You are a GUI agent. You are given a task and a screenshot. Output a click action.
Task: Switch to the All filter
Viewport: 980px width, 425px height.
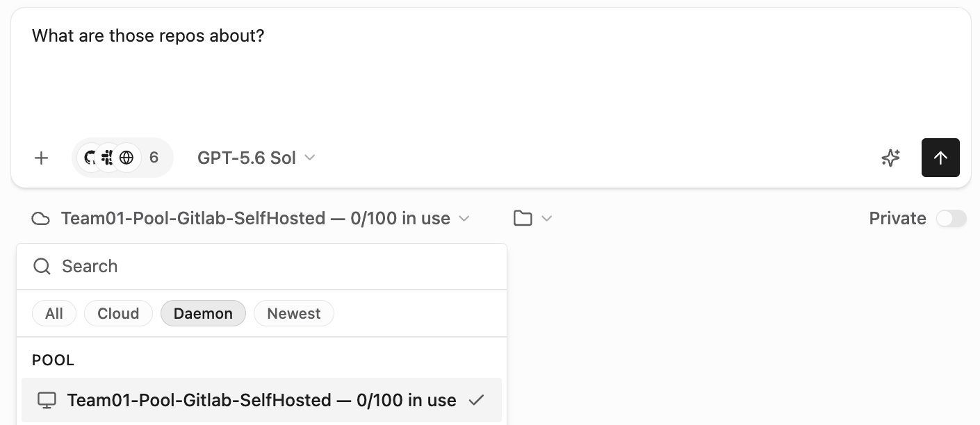pos(54,313)
